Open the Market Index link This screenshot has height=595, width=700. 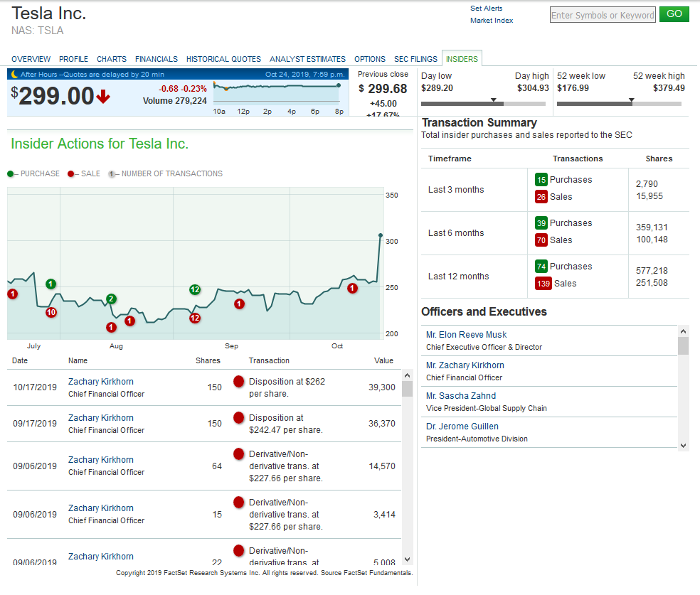click(x=492, y=20)
